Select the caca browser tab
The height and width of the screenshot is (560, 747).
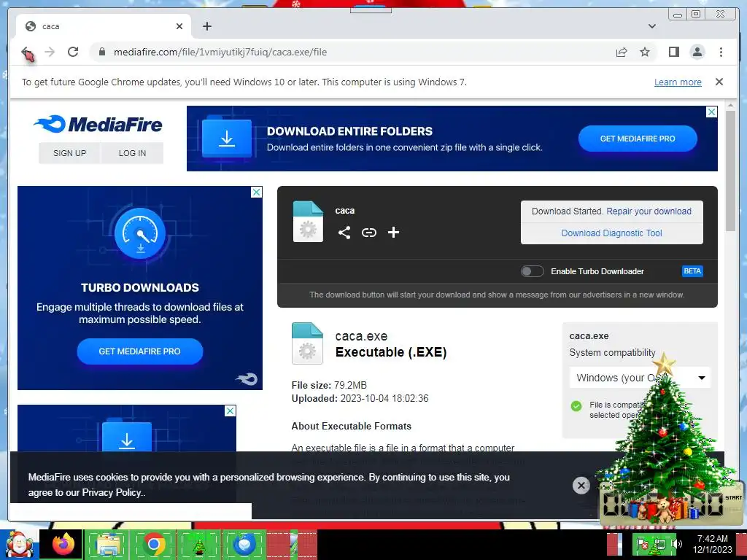tap(104, 26)
